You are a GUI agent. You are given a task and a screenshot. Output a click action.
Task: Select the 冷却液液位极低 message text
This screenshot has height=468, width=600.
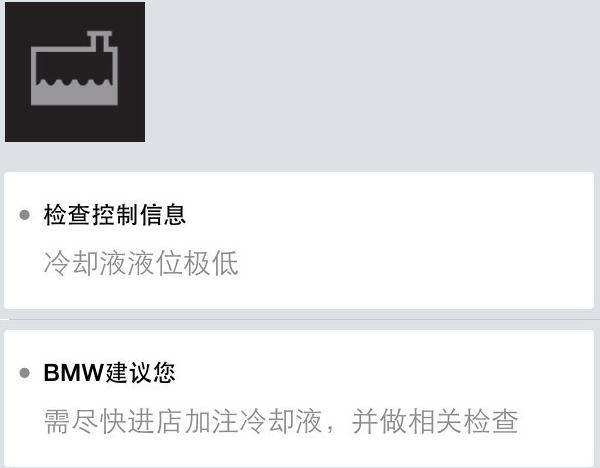pos(141,263)
